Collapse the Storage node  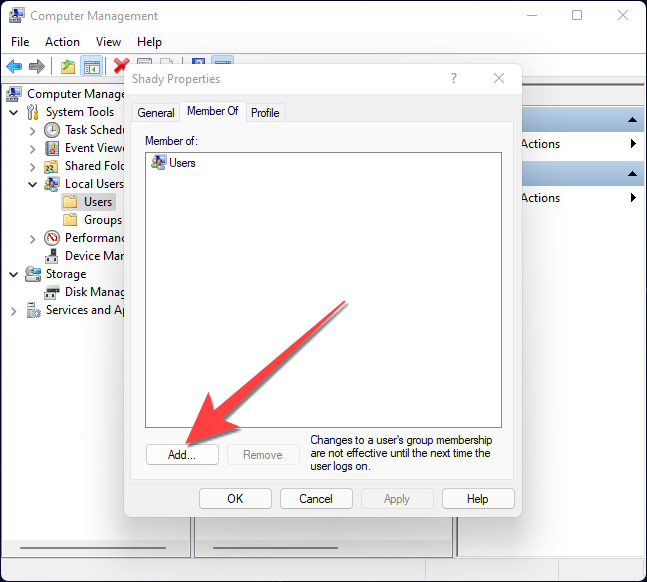[14, 274]
